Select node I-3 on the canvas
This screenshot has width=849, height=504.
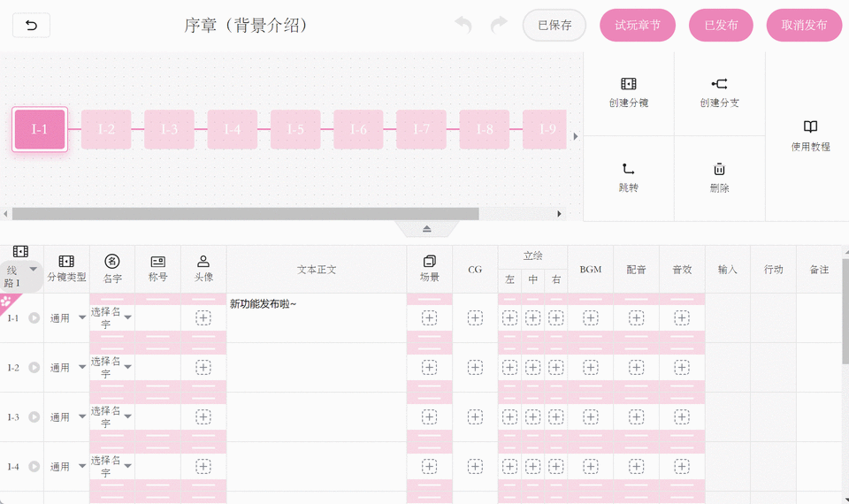click(169, 129)
